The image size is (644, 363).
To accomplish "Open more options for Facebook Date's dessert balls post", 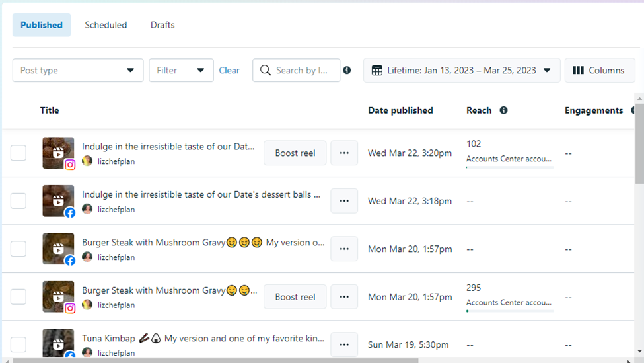I will pos(344,201).
